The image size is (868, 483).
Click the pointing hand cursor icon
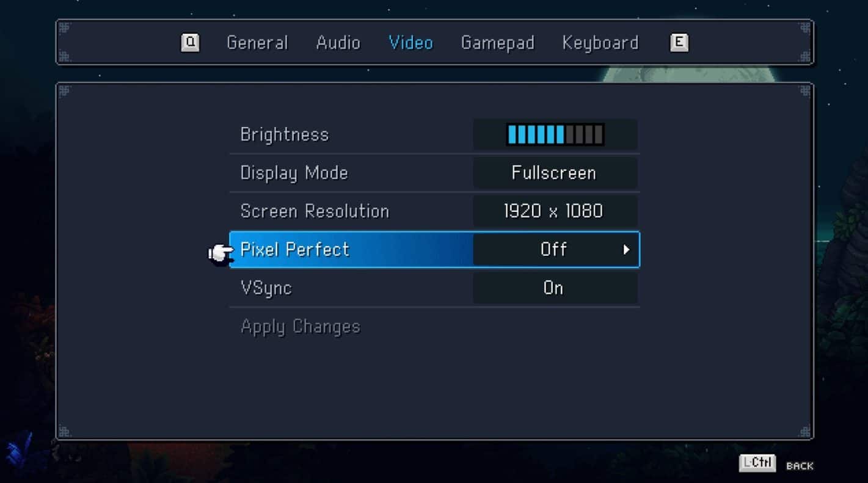click(221, 253)
